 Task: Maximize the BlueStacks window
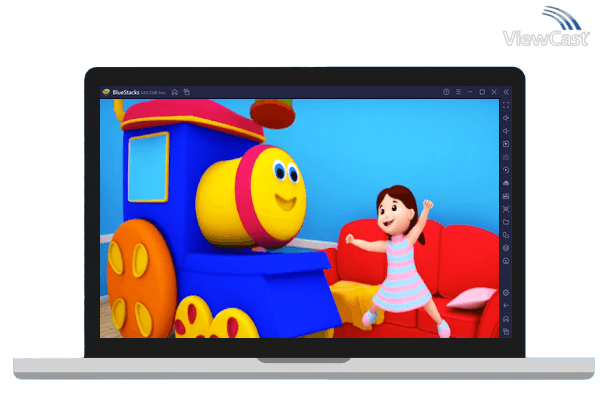pyautogui.click(x=482, y=92)
